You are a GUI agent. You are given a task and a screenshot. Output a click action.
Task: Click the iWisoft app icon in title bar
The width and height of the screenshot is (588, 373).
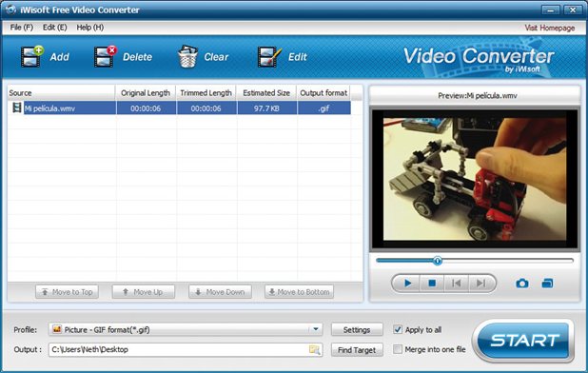tap(10, 9)
